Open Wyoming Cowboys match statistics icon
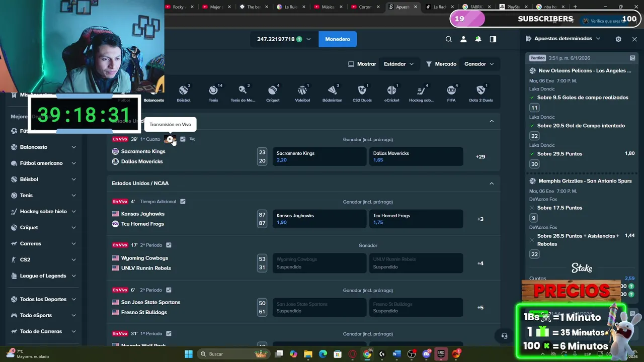The width and height of the screenshot is (644, 362). pos(169,245)
